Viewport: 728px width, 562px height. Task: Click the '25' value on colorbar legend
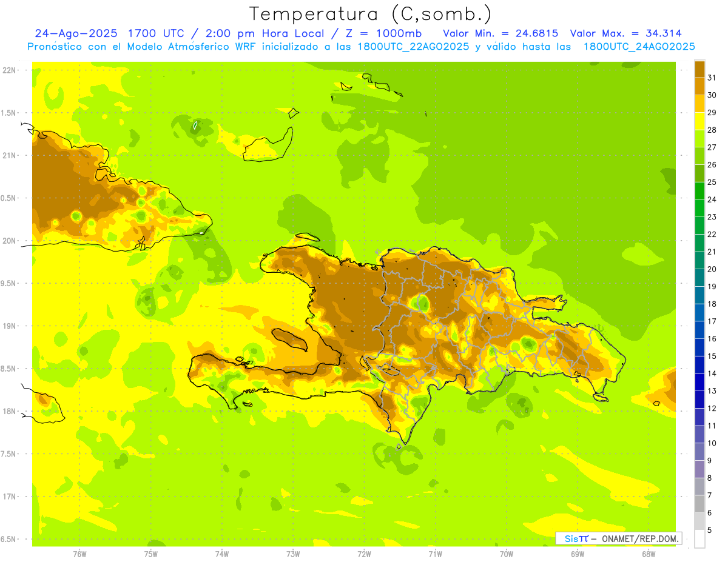pos(712,182)
